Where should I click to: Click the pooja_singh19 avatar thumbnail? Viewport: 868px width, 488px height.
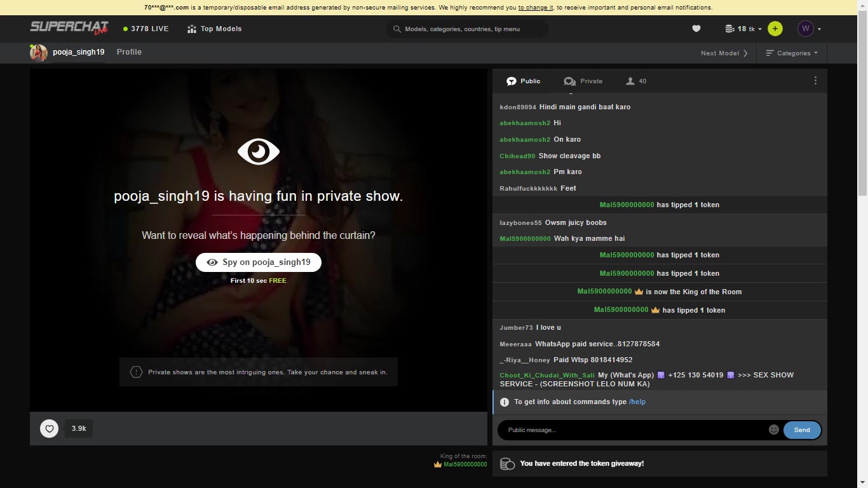pyautogui.click(x=39, y=53)
